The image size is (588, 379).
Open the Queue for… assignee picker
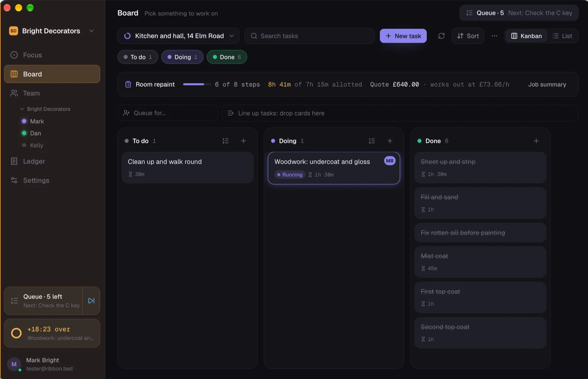coord(168,113)
